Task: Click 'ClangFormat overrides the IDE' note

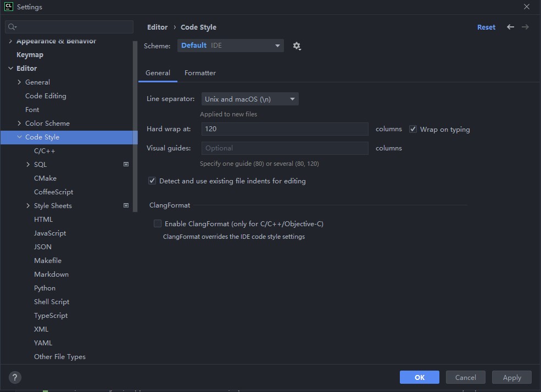Action: [234, 237]
